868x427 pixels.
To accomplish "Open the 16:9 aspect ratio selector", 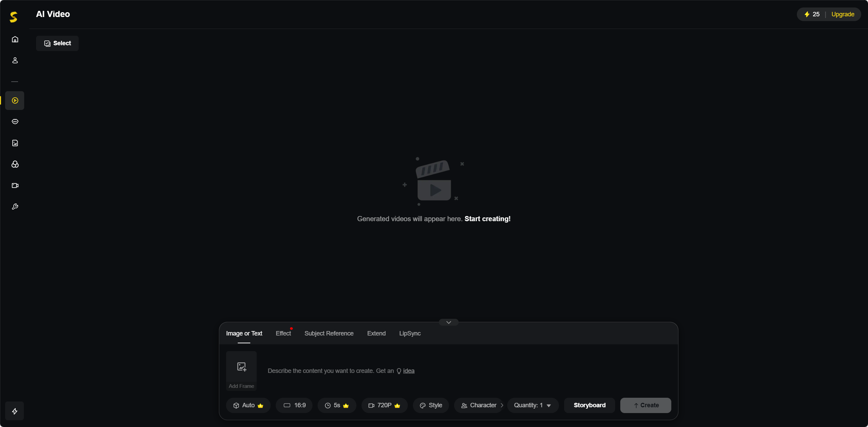I will coord(294,405).
